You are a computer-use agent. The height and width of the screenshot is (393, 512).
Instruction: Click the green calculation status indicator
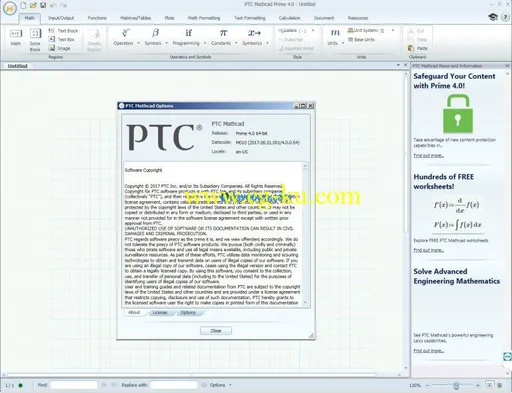click(21, 385)
